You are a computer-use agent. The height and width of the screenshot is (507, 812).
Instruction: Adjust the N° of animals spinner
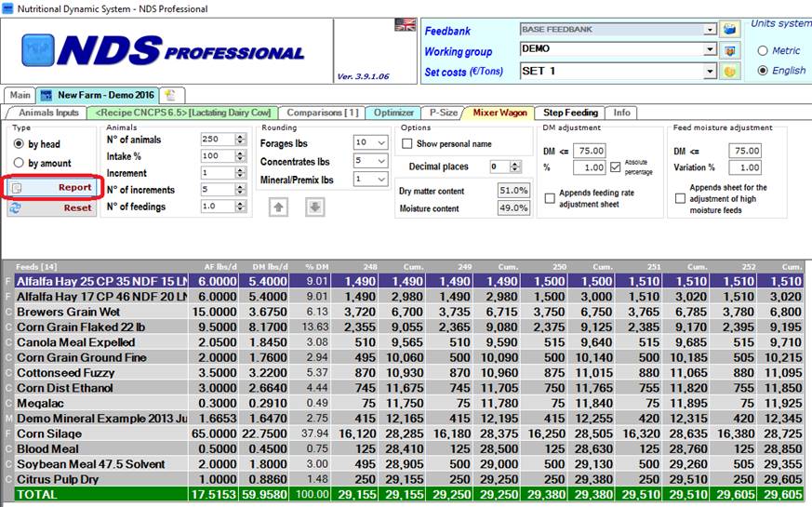240,139
